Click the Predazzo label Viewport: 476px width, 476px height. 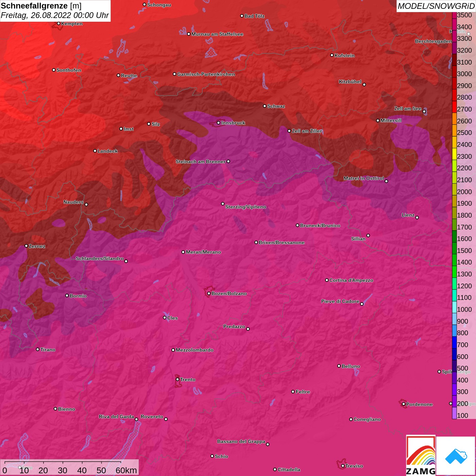click(234, 326)
